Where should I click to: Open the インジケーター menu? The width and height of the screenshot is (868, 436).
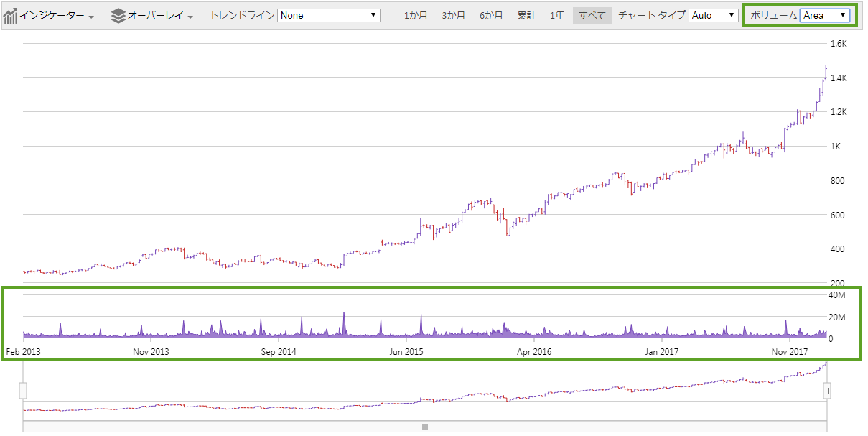(x=51, y=14)
